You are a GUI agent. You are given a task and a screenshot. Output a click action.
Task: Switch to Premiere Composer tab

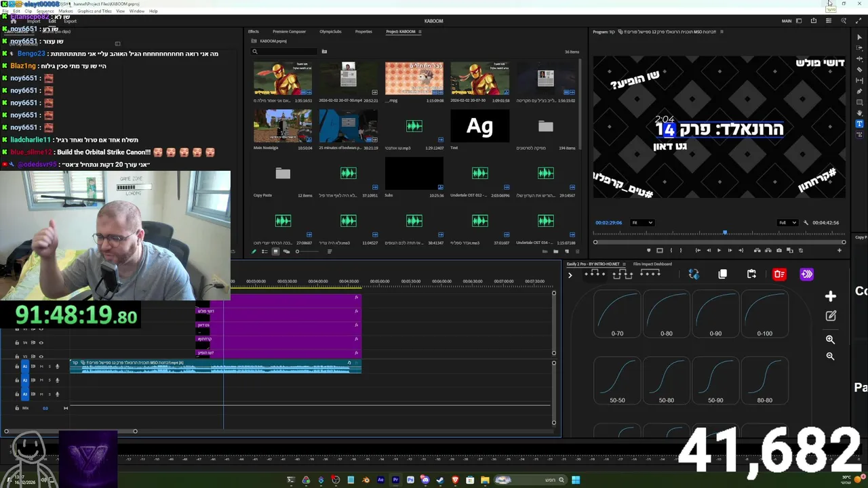click(289, 32)
